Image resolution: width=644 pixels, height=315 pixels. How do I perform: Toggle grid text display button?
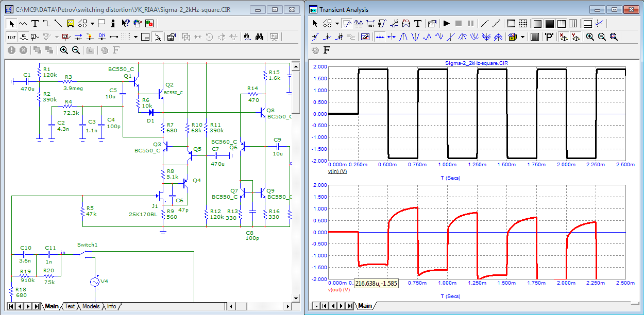point(12,37)
